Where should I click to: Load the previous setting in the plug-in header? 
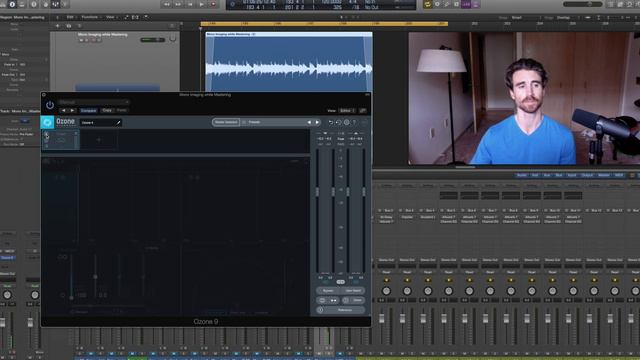click(x=64, y=111)
